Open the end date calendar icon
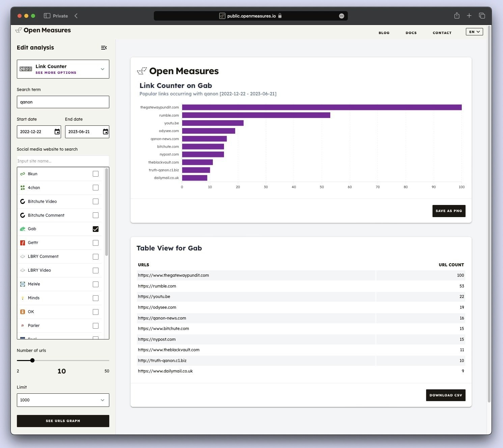503x448 pixels. pyautogui.click(x=106, y=132)
